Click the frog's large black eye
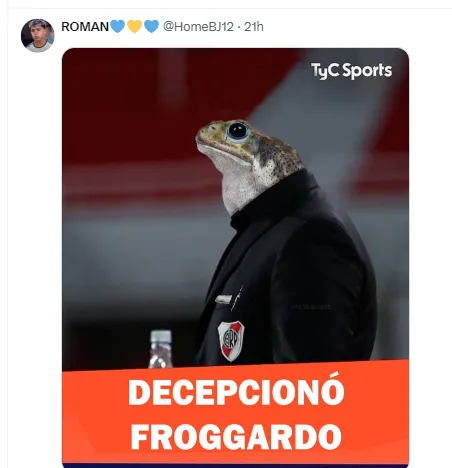This screenshot has width=452, height=468. tap(238, 131)
